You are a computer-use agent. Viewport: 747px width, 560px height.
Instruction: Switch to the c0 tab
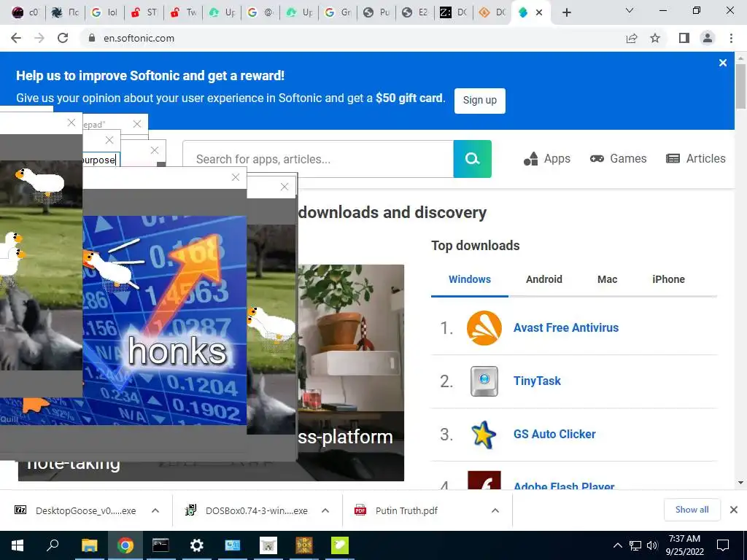click(26, 13)
